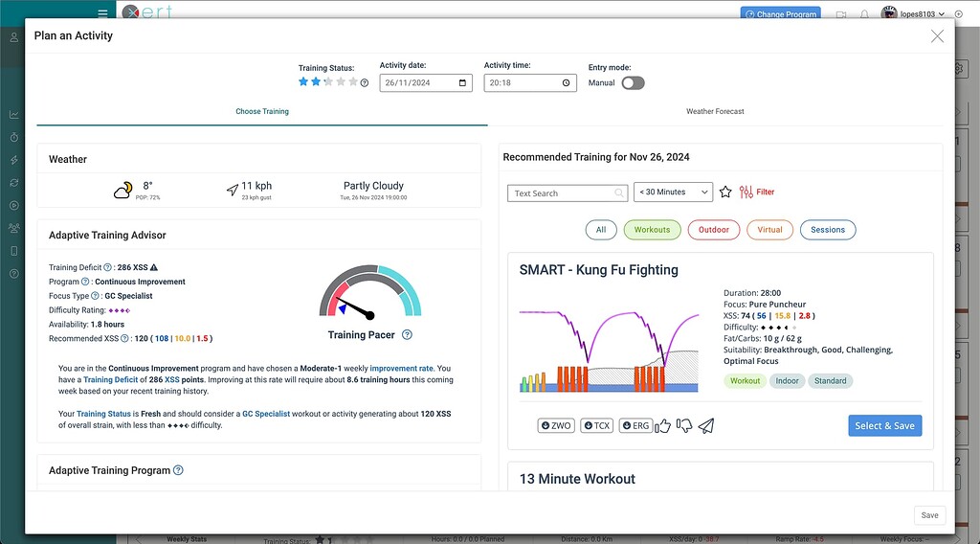Click the paper plane send icon

point(706,426)
